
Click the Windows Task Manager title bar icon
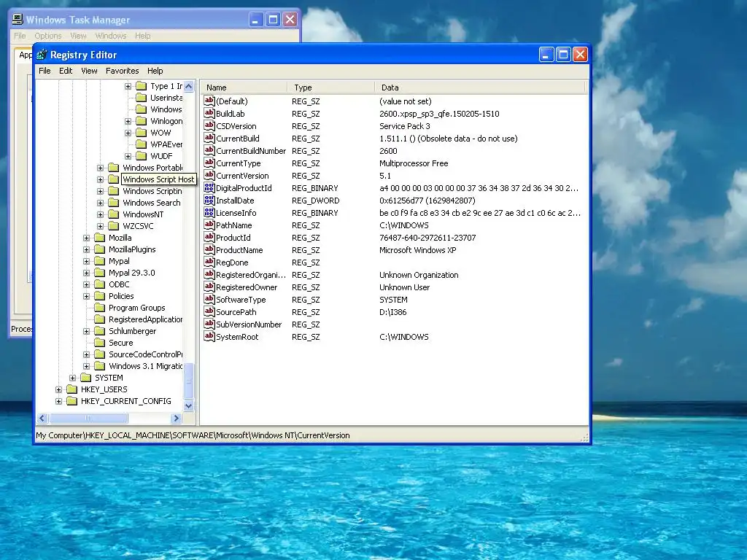click(18, 20)
